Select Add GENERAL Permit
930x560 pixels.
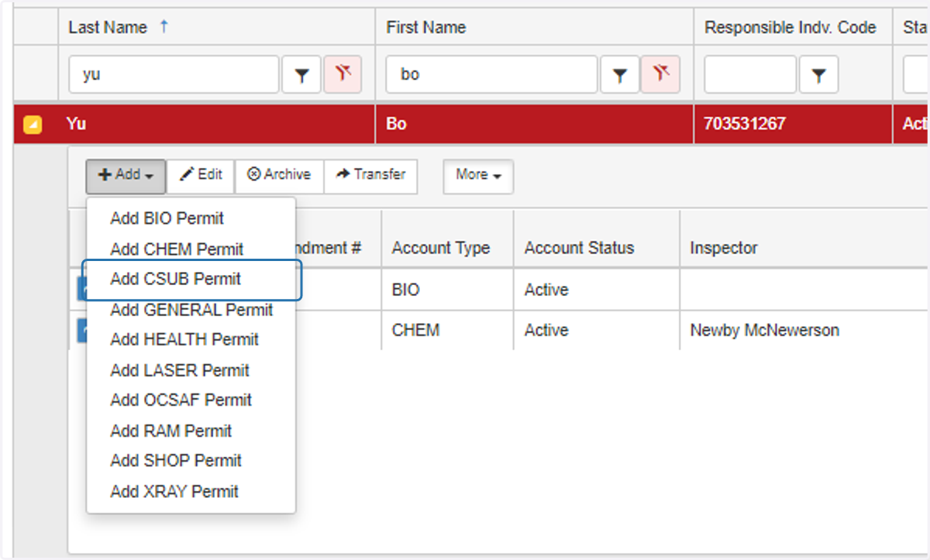coord(191,310)
